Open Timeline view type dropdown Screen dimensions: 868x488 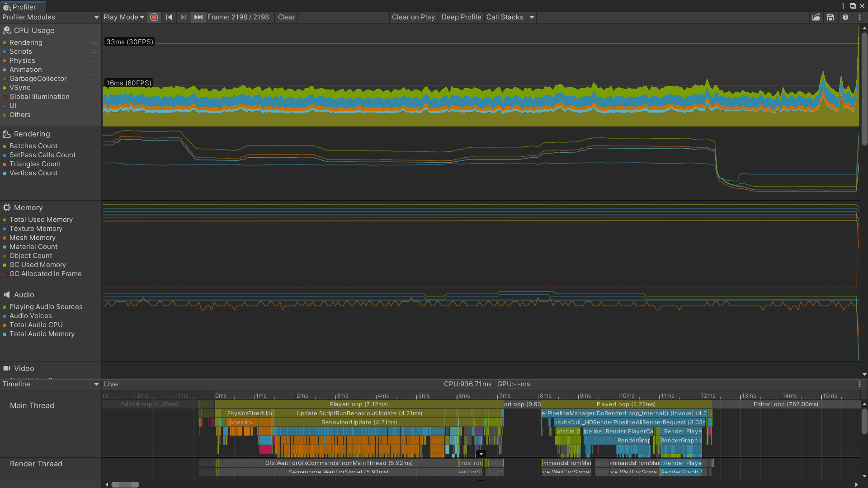coord(50,384)
